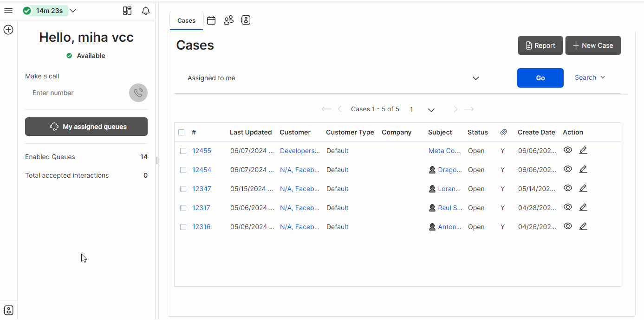The height and width of the screenshot is (320, 644).
Task: Check the box for case 12317
Action: (x=183, y=208)
